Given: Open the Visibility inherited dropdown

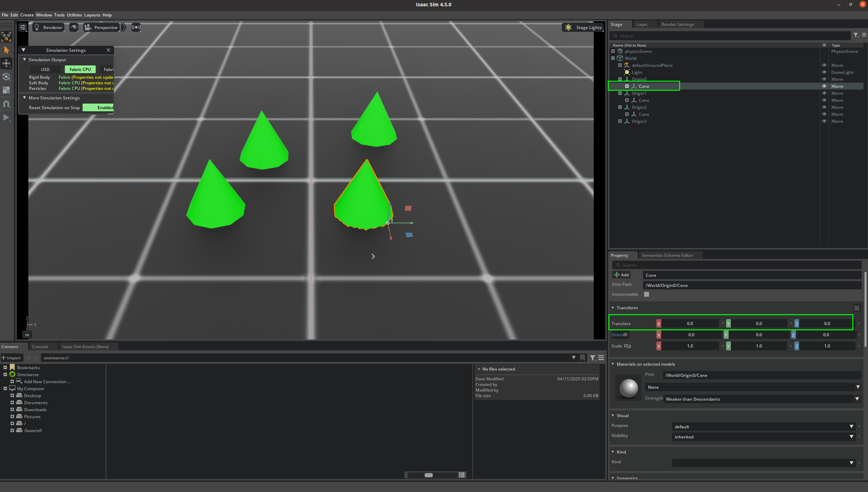Looking at the screenshot, I should pos(763,437).
